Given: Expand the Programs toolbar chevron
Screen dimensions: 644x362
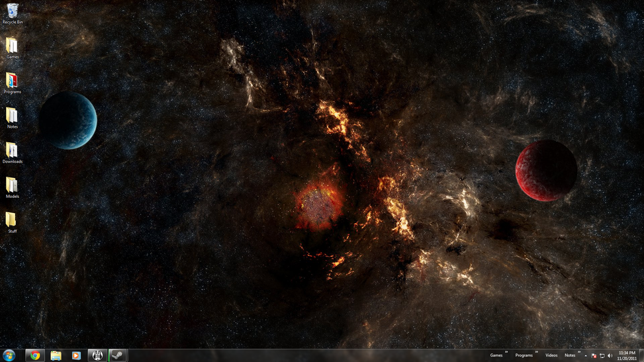Looking at the screenshot, I should (x=537, y=352).
